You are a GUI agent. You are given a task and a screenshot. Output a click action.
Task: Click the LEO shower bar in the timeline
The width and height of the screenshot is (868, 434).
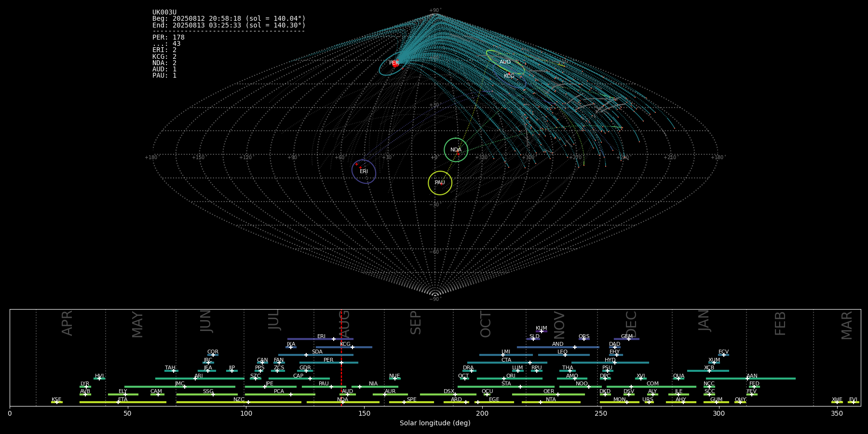pos(564,355)
